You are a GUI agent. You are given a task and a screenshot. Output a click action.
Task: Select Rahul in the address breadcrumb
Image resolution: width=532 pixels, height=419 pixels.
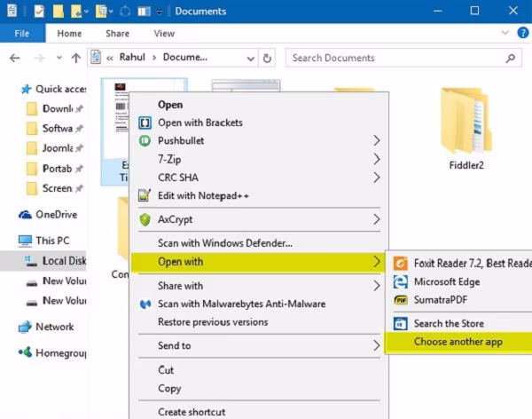click(x=132, y=57)
